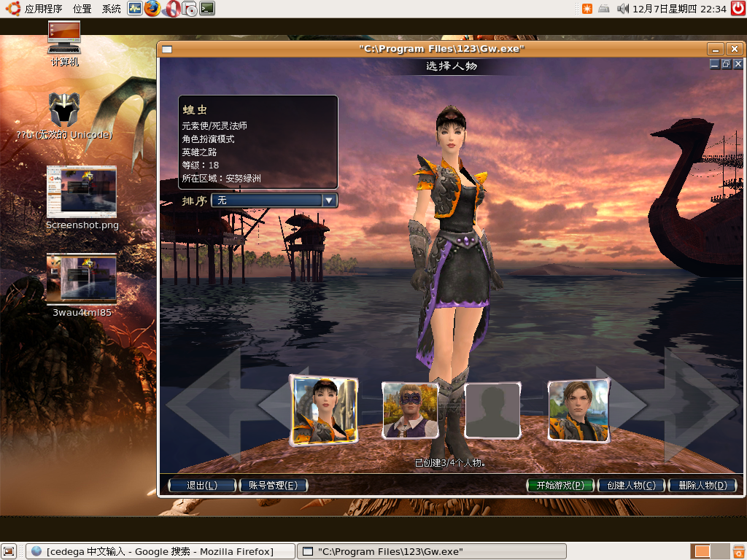Image resolution: width=747 pixels, height=560 pixels.
Task: Click the network status tray icon
Action: 604,9
